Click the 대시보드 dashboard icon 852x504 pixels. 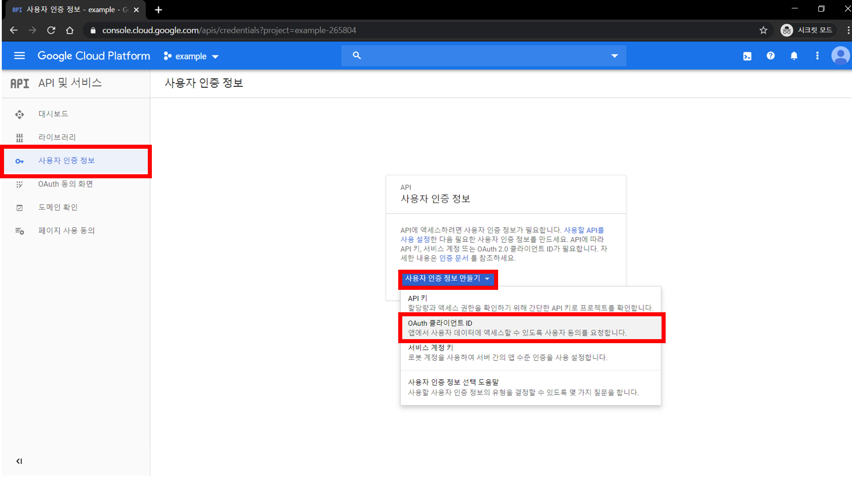tap(19, 114)
